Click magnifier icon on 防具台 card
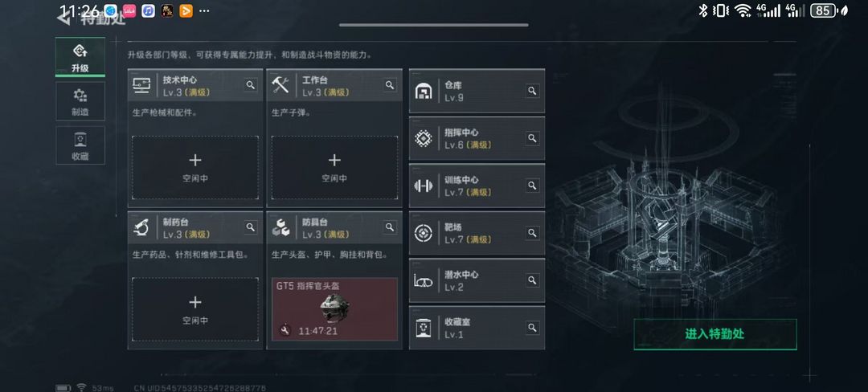 [390, 227]
